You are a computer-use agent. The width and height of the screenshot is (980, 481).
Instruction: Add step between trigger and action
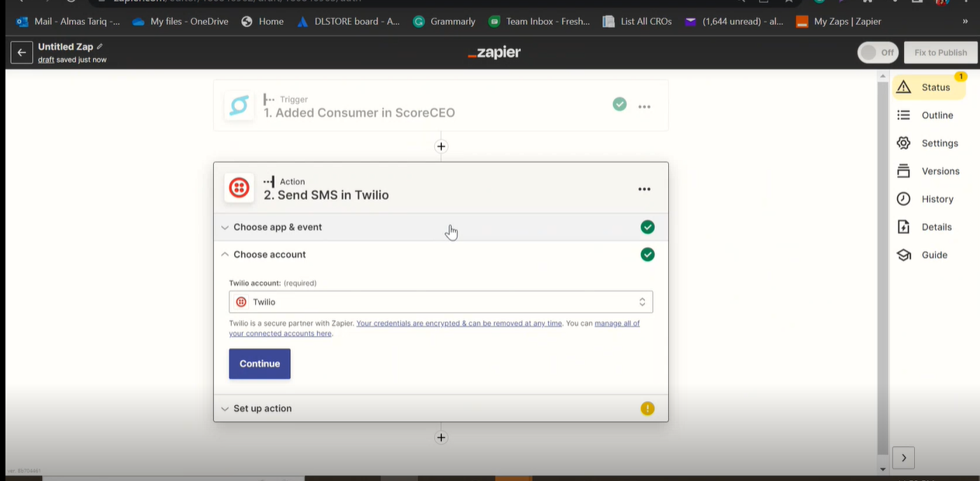tap(441, 146)
